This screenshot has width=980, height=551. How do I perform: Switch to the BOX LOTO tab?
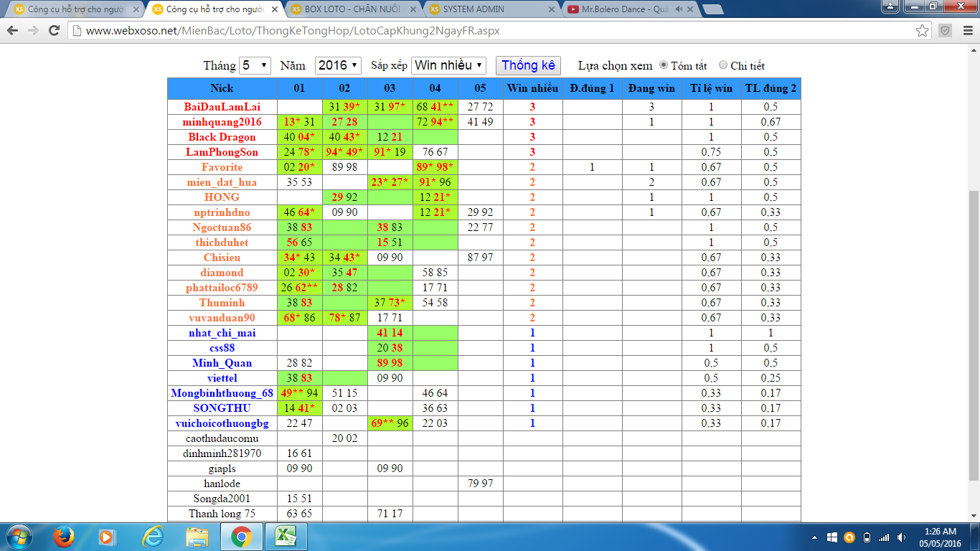point(352,9)
